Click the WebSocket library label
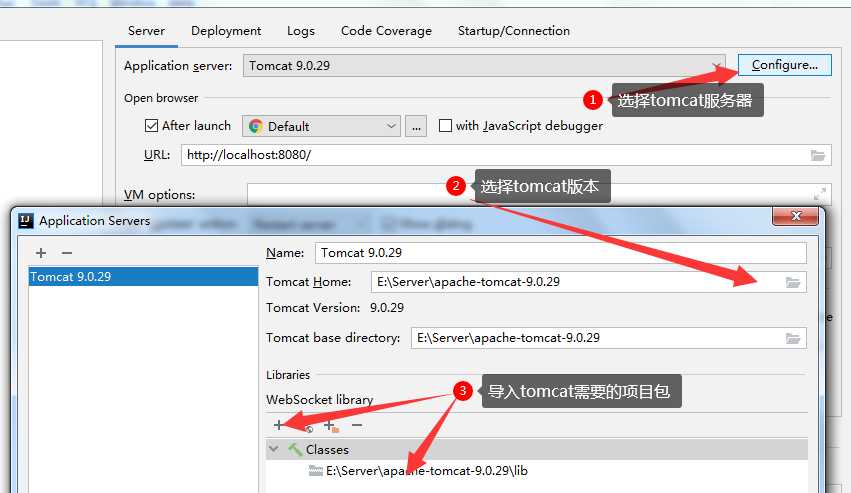 320,400
